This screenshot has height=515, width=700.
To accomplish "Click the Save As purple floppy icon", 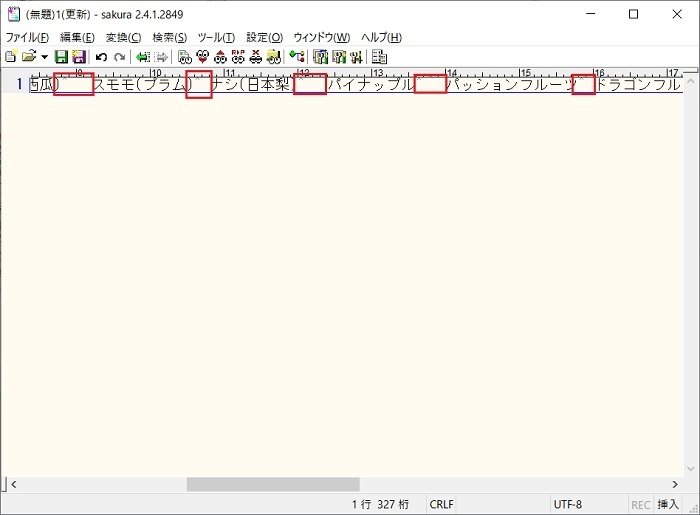I will [79, 57].
